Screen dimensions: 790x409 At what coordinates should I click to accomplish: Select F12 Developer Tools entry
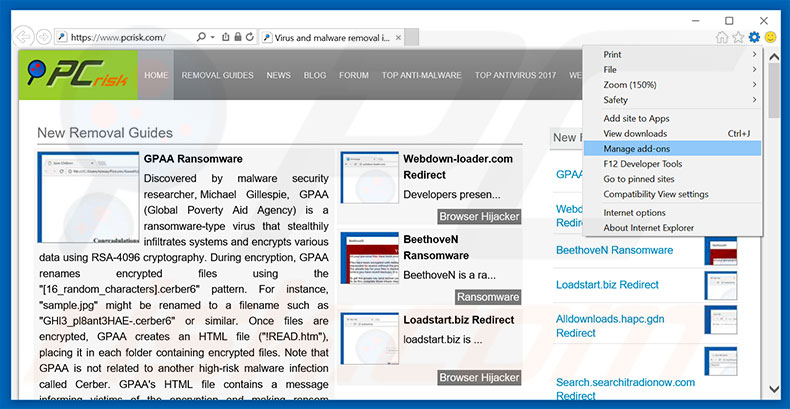[x=672, y=164]
